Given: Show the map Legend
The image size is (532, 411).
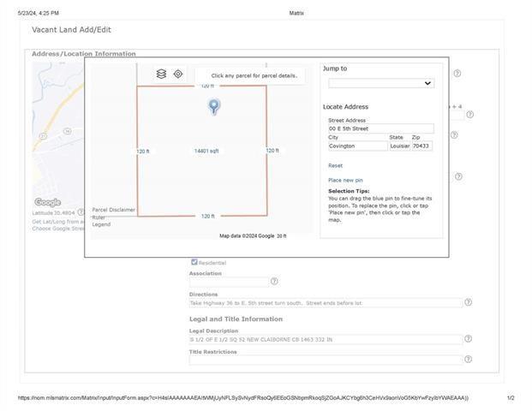Looking at the screenshot, I should click(x=101, y=224).
